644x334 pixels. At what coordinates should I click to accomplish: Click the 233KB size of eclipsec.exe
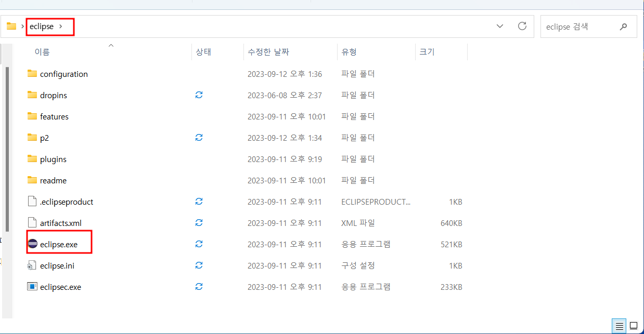click(452, 287)
